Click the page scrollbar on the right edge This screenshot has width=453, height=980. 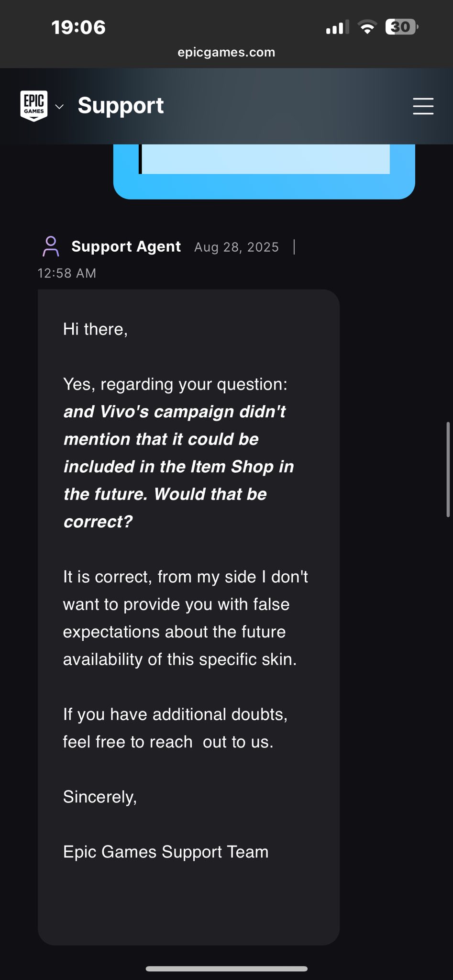(448, 469)
